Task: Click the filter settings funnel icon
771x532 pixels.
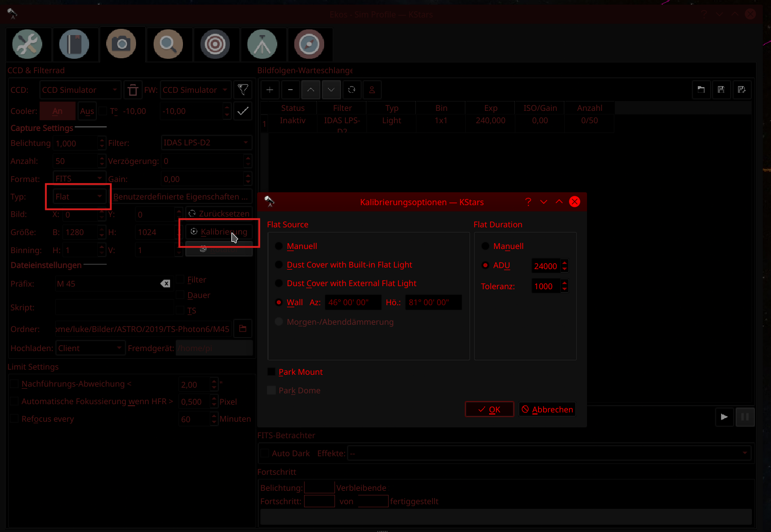Action: point(243,90)
